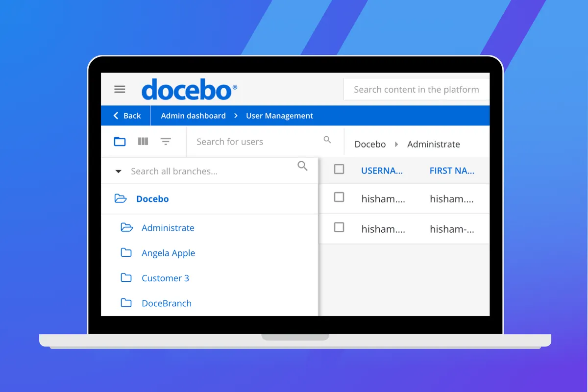This screenshot has height=392, width=588.
Task: Sort by the USERNAME column header
Action: coord(382,171)
